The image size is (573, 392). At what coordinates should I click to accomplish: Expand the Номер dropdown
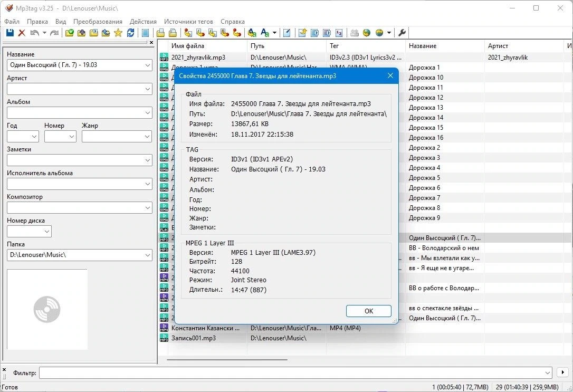[x=72, y=136]
